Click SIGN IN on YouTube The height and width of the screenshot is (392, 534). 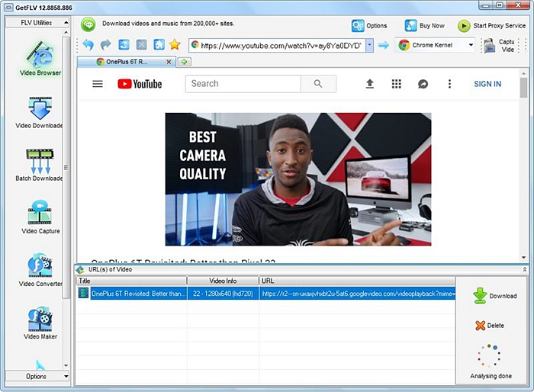(487, 84)
